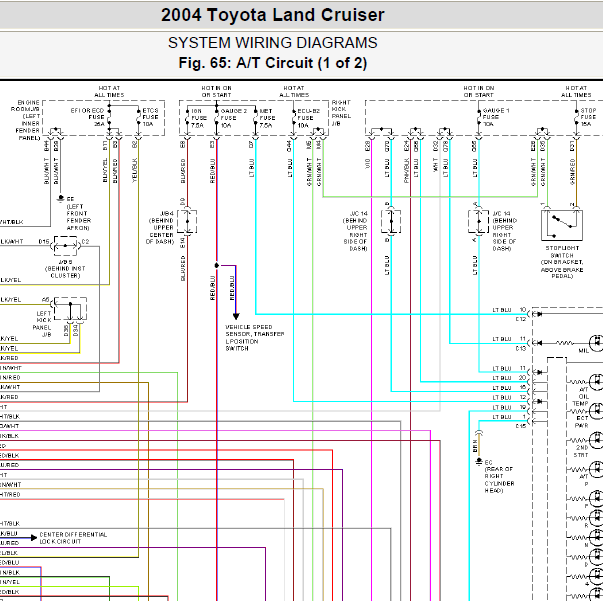This screenshot has width=603, height=601.
Task: Click the stoplight switch symbol
Action: pos(562,225)
